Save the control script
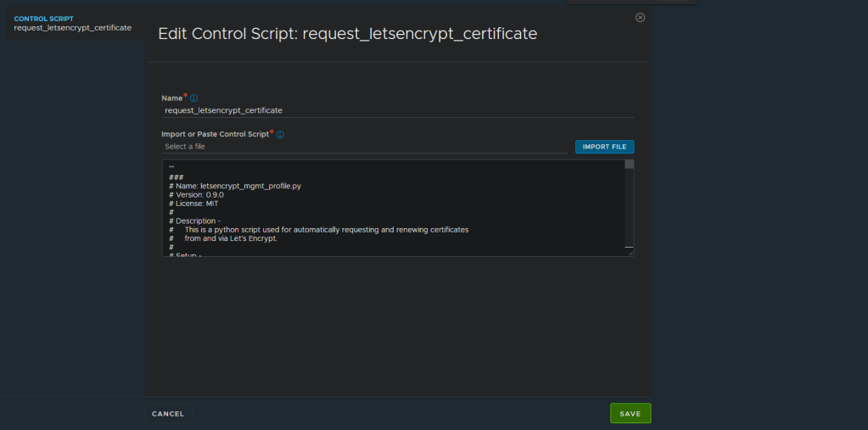The image size is (868, 430). click(x=630, y=413)
